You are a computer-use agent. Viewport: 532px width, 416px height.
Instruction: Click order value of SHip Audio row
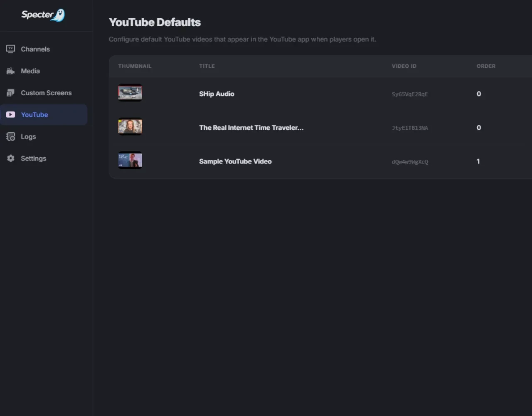[x=479, y=94]
